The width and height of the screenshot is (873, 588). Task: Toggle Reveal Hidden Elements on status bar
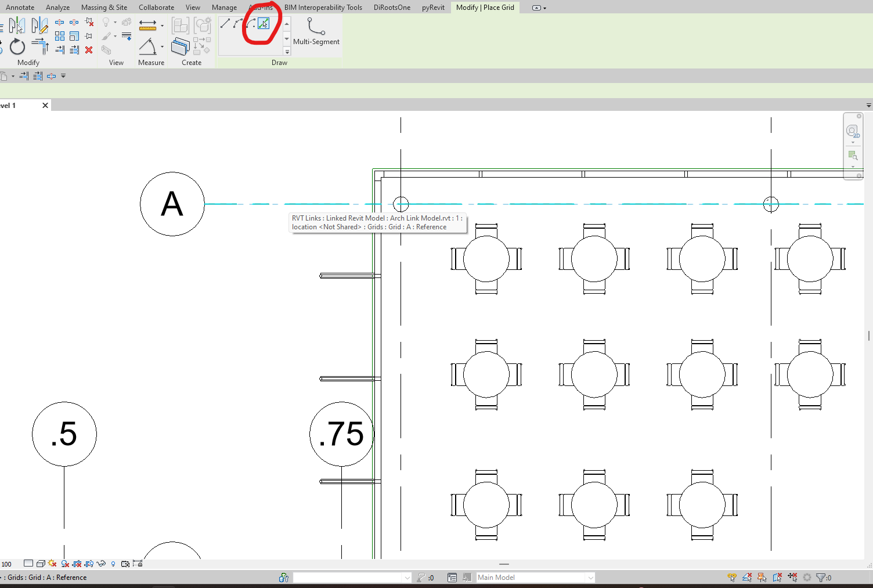[113, 563]
